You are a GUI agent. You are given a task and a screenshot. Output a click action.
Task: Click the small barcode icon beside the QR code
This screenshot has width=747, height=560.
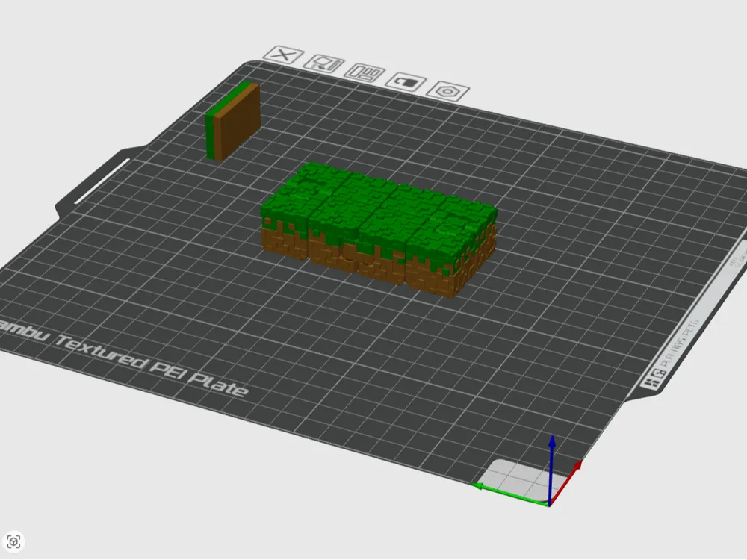pyautogui.click(x=651, y=382)
